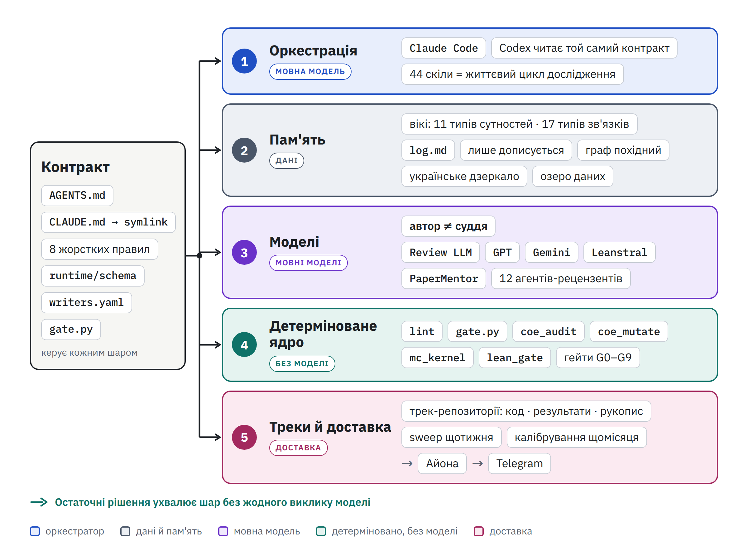Click the CLAUDE.md → symlink chip

[x=108, y=222]
